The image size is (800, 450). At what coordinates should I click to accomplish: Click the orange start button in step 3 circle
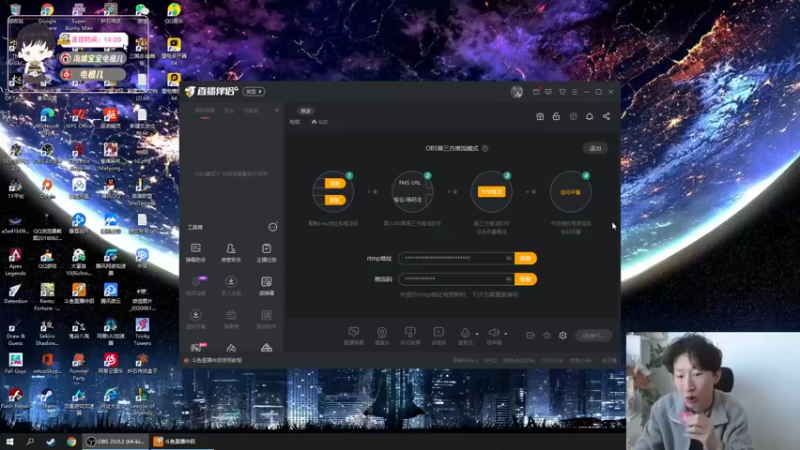pyautogui.click(x=491, y=192)
